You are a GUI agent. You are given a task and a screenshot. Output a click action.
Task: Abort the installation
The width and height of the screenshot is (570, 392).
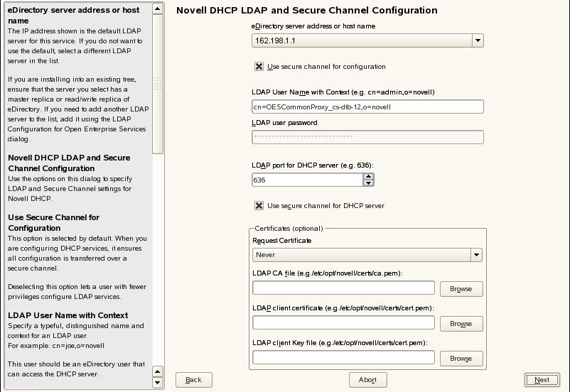(367, 380)
